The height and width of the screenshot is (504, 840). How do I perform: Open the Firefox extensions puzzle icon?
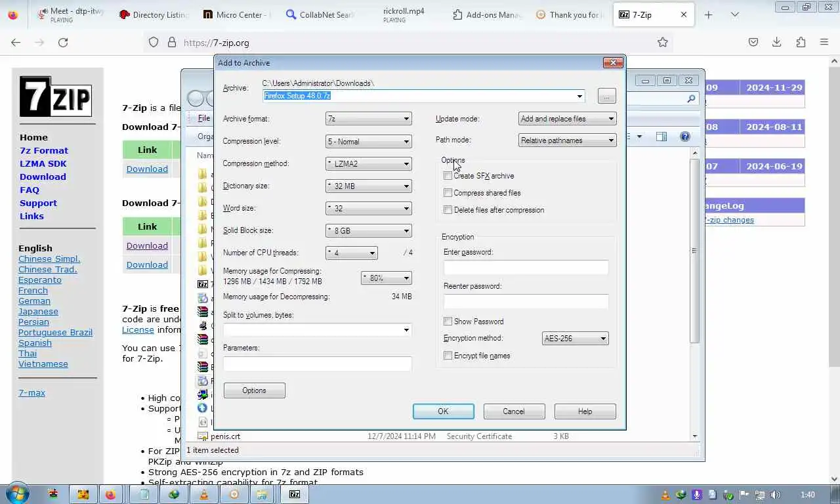coord(801,42)
